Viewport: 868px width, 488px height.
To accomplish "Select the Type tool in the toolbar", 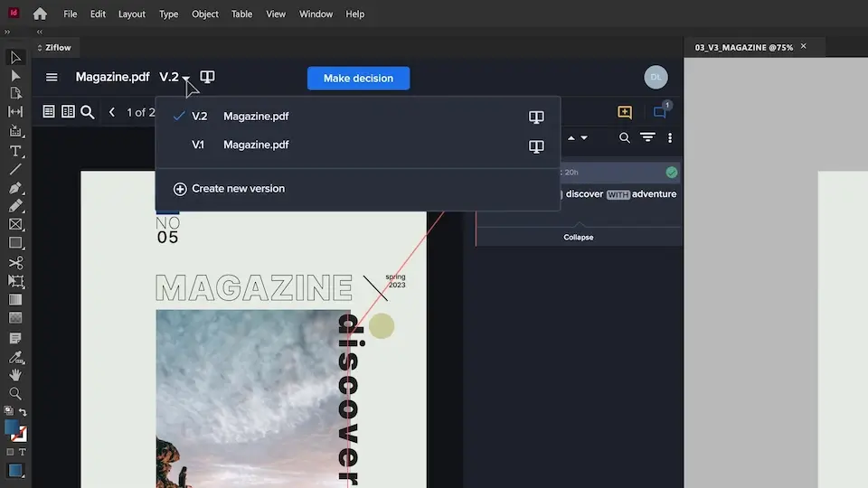I will click(15, 150).
